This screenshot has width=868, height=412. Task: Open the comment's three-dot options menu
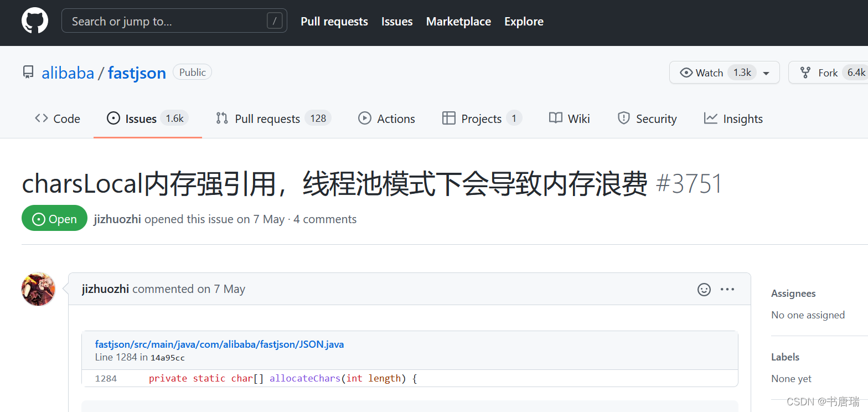pos(727,289)
